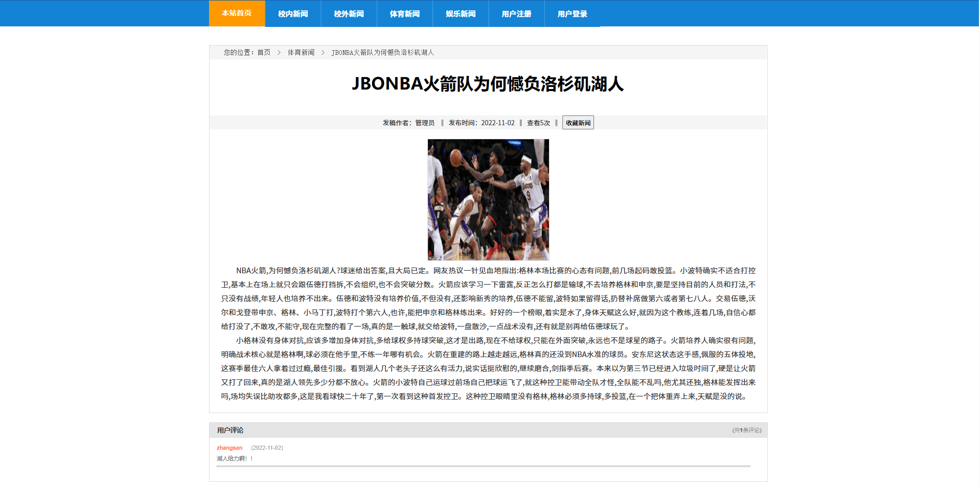Click the view count 查看5次
The width and height of the screenshot is (980, 487).
(539, 123)
